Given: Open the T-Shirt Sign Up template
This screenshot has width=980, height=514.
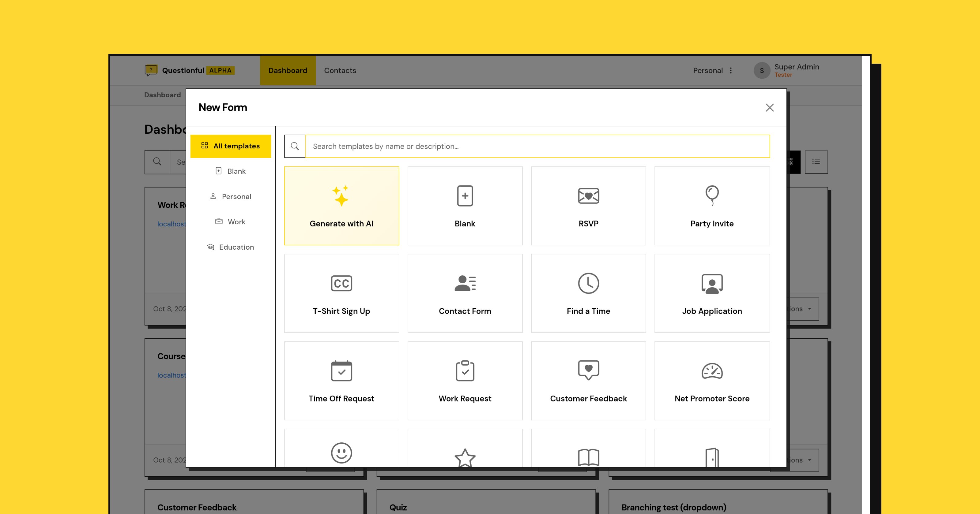Looking at the screenshot, I should click(x=341, y=293).
